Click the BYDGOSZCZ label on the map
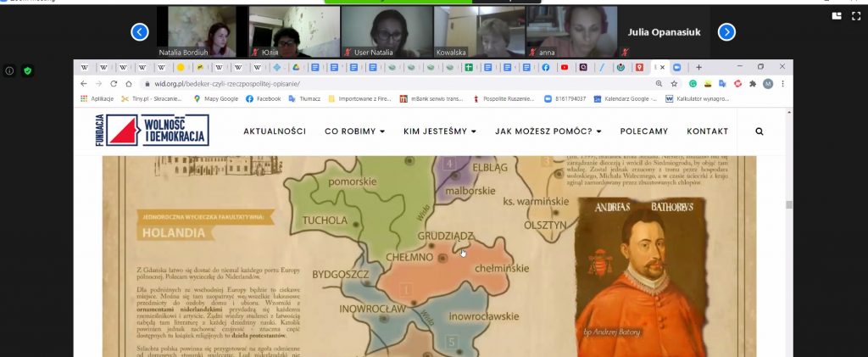 tap(341, 275)
